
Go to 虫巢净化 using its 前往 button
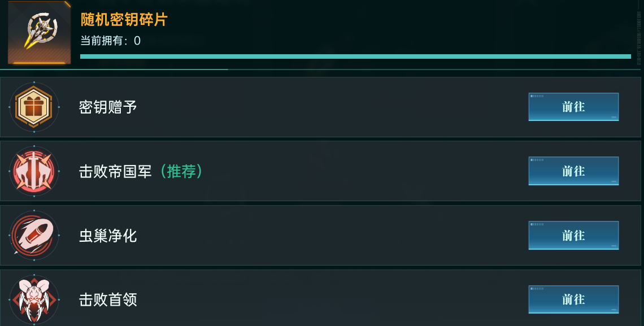573,235
